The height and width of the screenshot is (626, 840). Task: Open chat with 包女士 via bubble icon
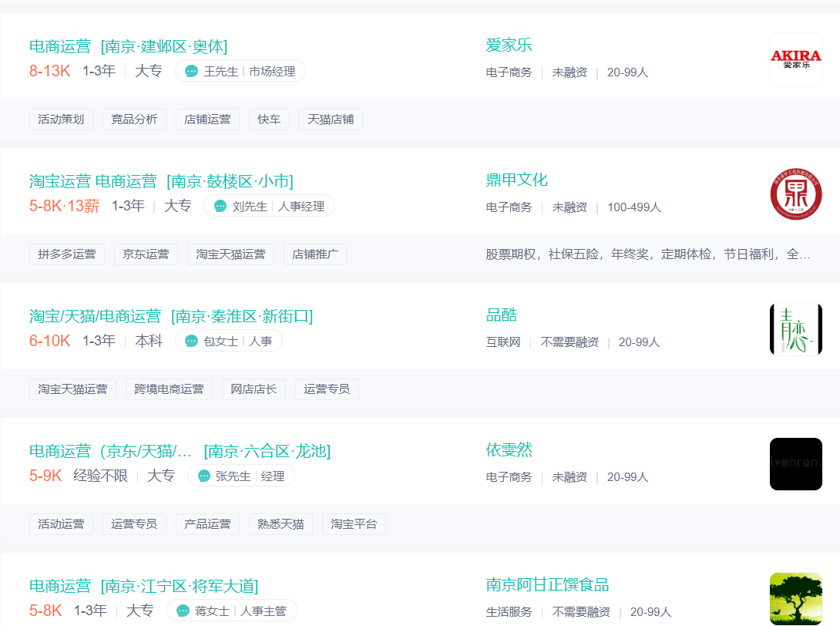pos(192,342)
